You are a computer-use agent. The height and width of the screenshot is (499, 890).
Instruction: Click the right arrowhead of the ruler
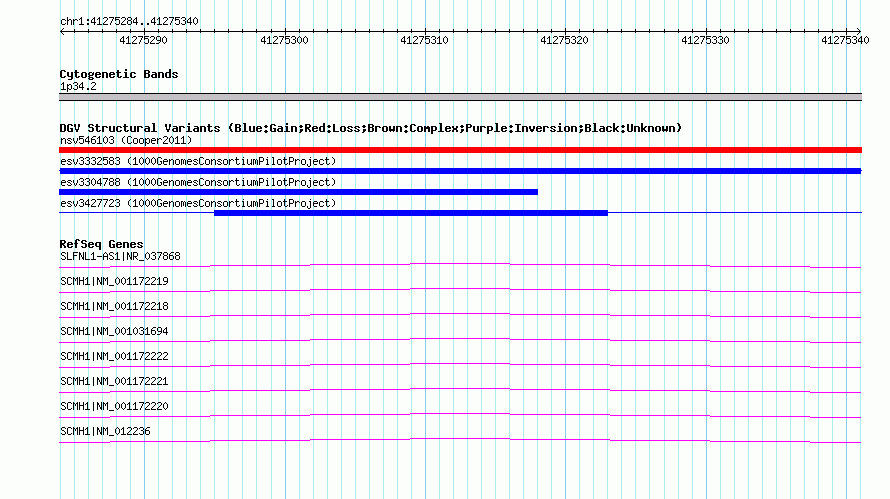858,32
